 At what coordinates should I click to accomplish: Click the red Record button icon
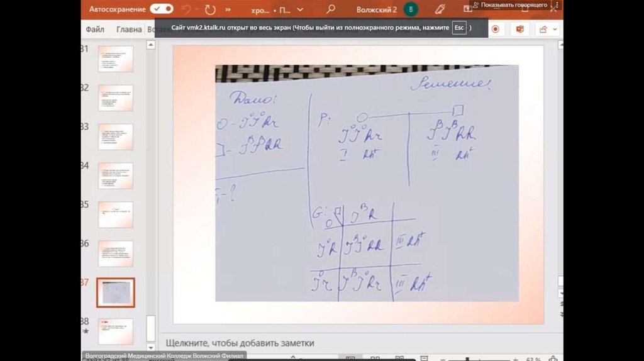click(496, 29)
